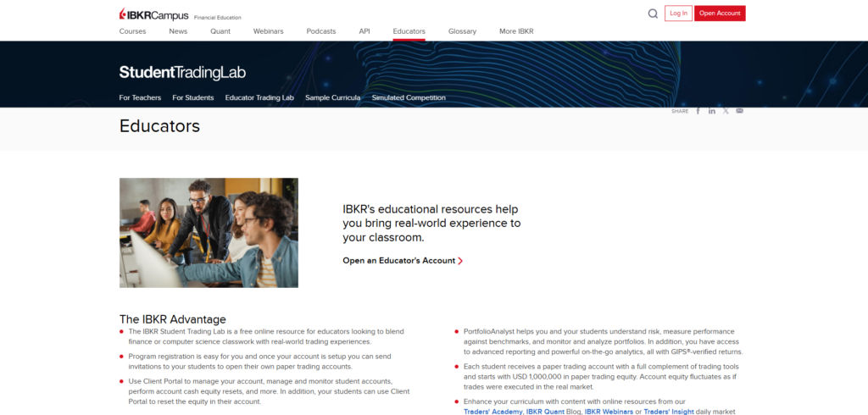Share page via LinkedIn icon
Viewport: 868px width, 415px height.
pos(712,111)
